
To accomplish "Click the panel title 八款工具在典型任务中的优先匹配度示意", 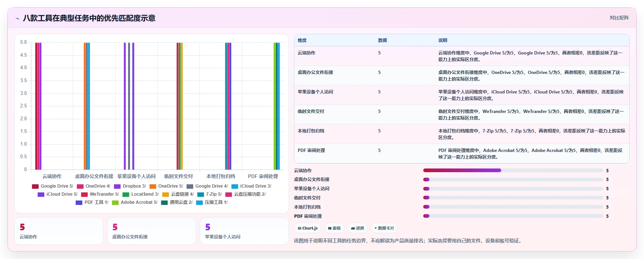I will (89, 18).
